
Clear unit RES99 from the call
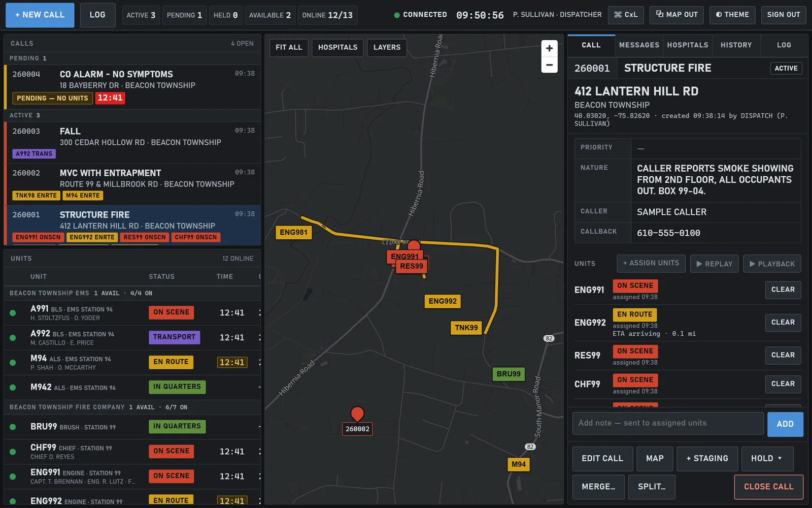click(x=783, y=355)
